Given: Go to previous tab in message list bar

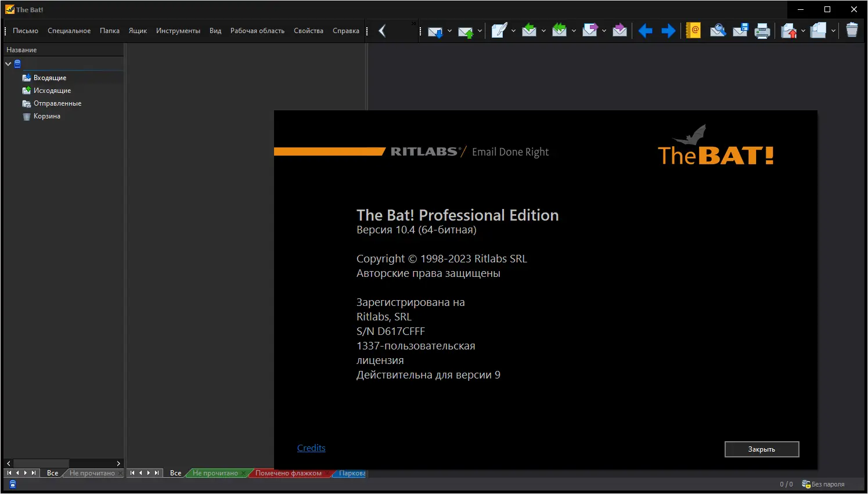Looking at the screenshot, I should [141, 473].
